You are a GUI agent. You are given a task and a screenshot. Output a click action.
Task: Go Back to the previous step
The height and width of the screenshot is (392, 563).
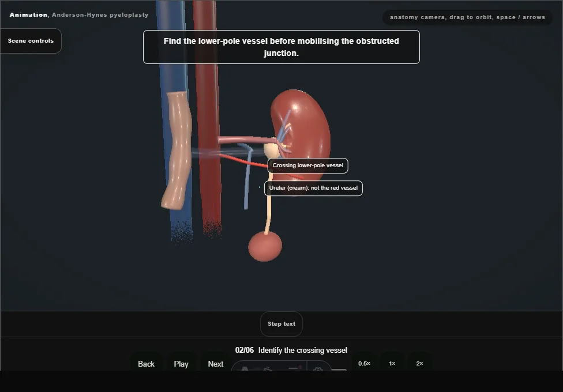coord(146,364)
